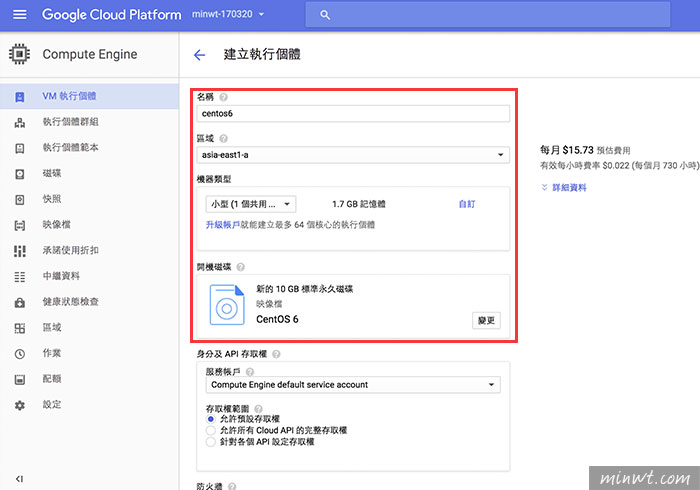This screenshot has height=490, width=700.
Task: Click help icon next to 身分及 API 存取權
Action: tap(276, 354)
